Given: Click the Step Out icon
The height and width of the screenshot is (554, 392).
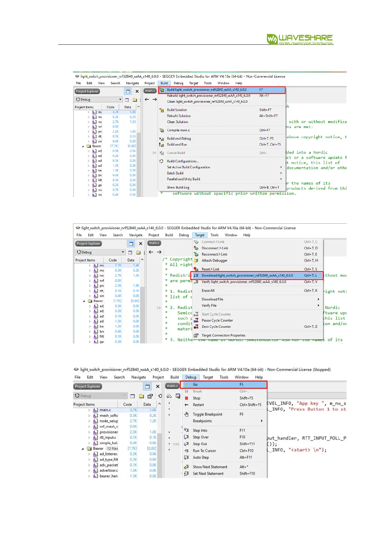Looking at the screenshot, I should pyautogui.click(x=187, y=444).
